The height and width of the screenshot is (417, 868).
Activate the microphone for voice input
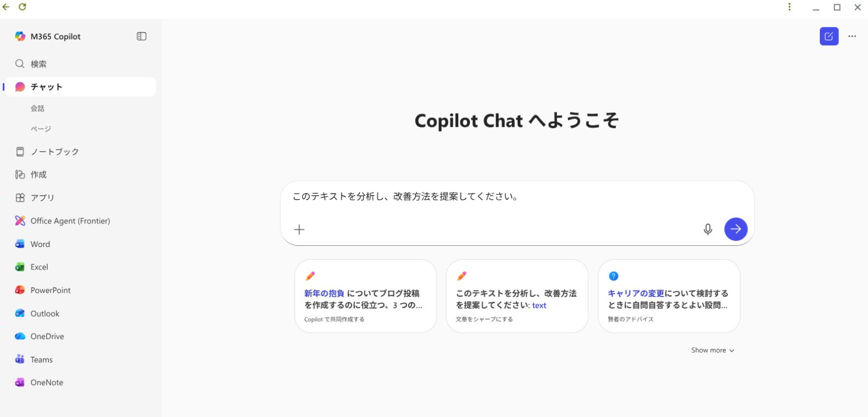pos(708,229)
